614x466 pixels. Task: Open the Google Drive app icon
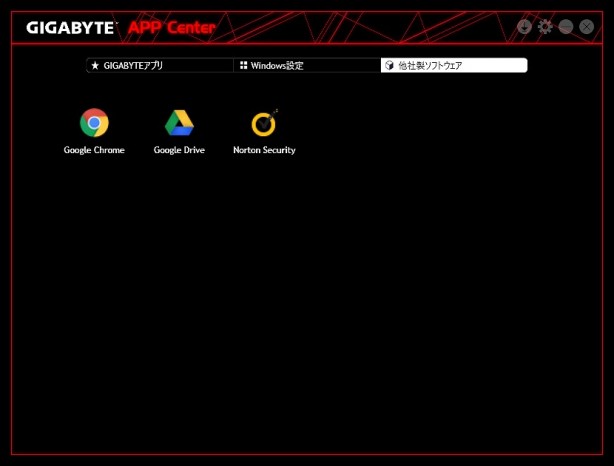[179, 123]
